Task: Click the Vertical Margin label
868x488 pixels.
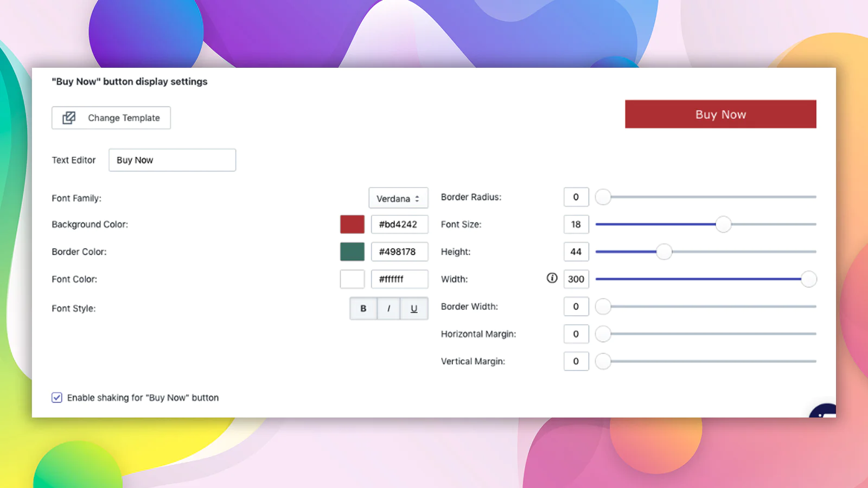Action: (x=473, y=361)
